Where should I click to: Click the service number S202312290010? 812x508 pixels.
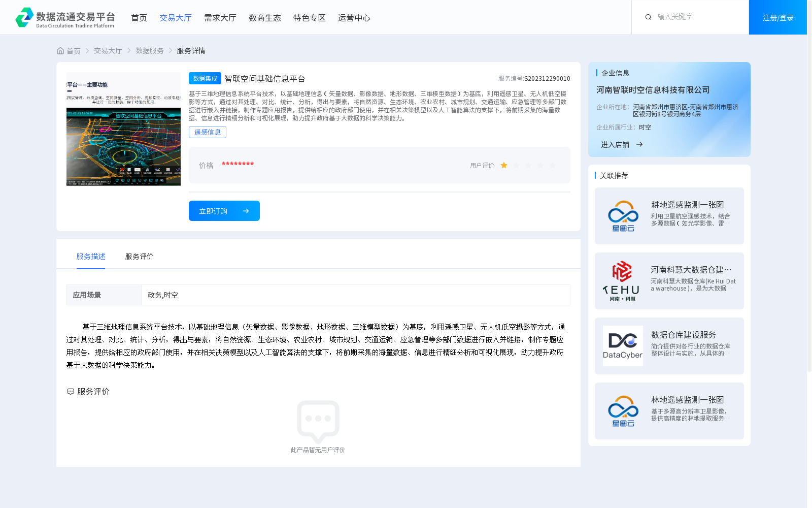pos(547,79)
